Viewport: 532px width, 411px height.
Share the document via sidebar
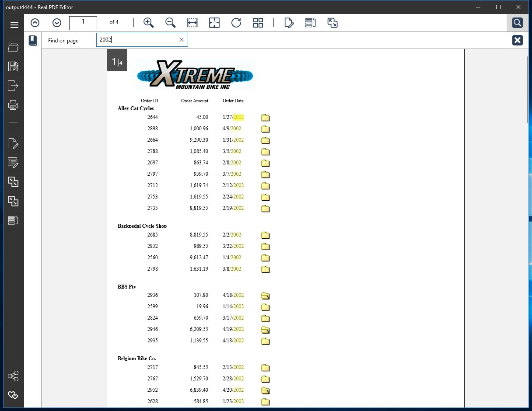click(x=13, y=376)
